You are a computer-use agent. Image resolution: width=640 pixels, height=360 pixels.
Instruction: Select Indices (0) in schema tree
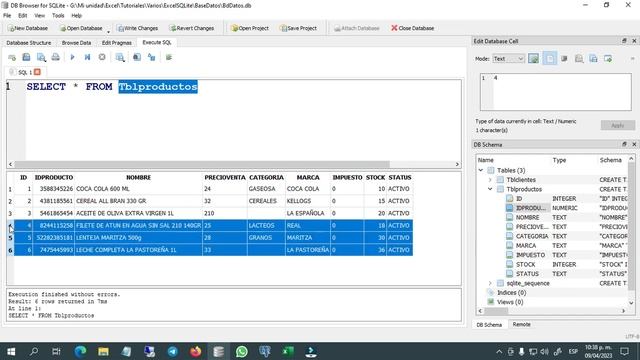[511, 293]
